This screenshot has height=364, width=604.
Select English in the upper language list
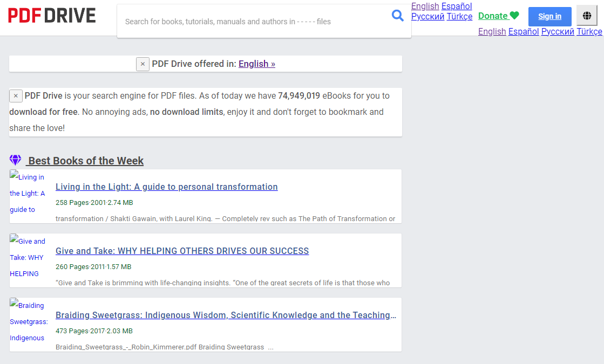tap(425, 6)
